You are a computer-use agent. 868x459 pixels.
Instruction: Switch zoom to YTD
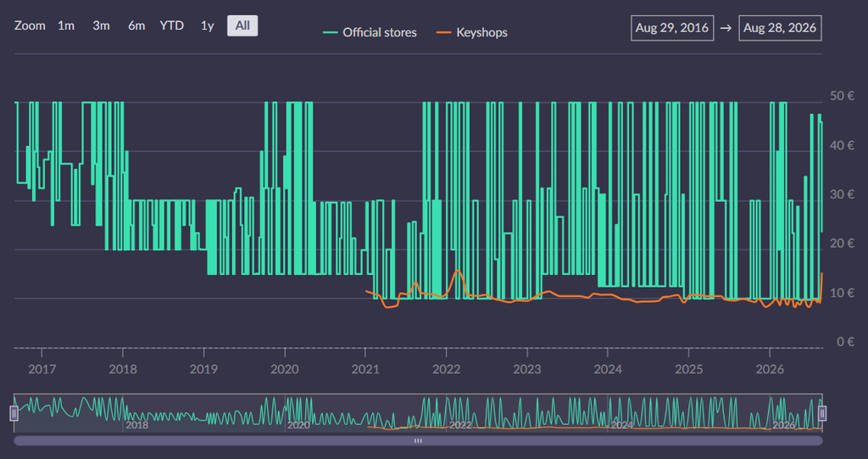point(171,25)
